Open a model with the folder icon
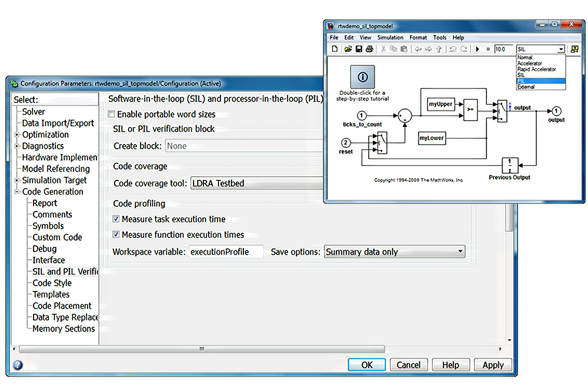The height and width of the screenshot is (385, 588). point(348,49)
